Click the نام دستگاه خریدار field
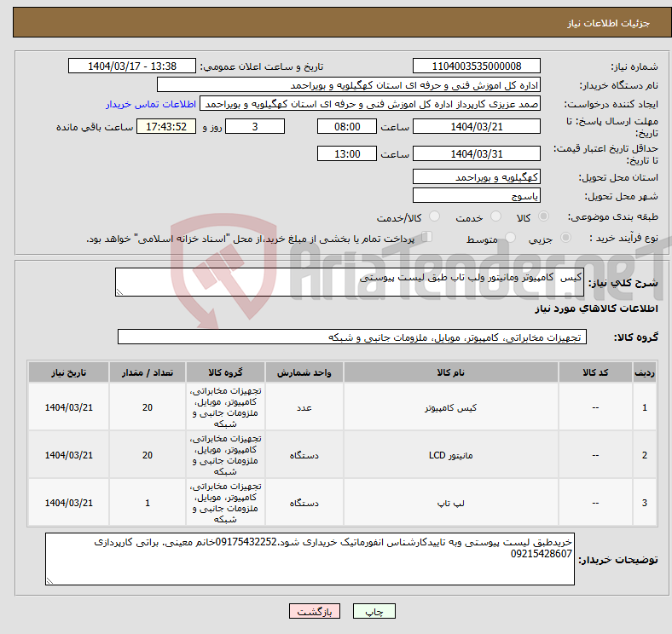Screen dimensions: 672x634 [x=349, y=85]
